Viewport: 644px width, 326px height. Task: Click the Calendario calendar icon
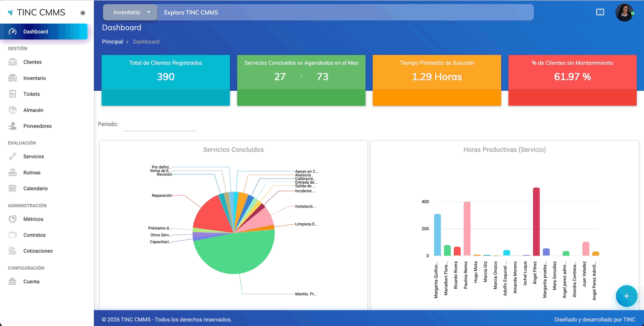coord(13,188)
